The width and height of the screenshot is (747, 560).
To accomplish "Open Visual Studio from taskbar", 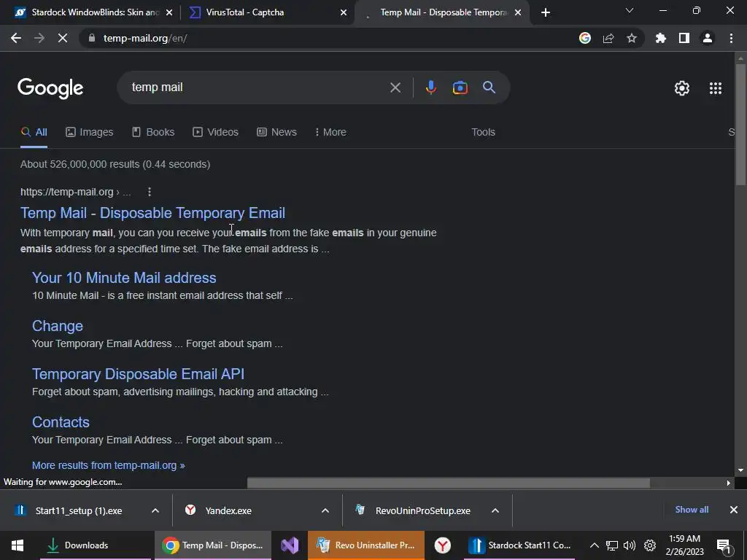I will [x=289, y=545].
